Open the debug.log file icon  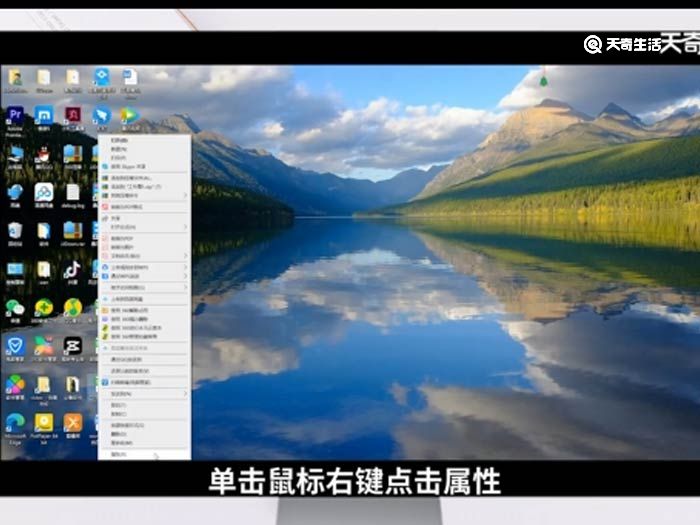[x=73, y=193]
